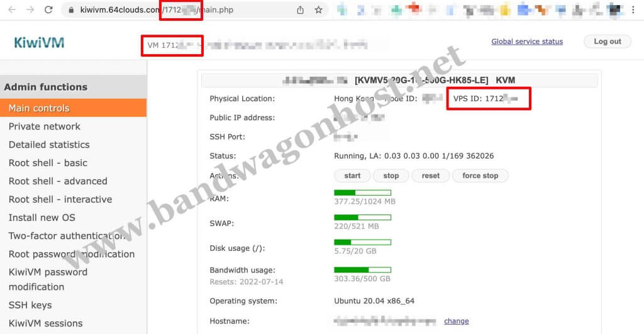Click the Ubuntu 20.04 x86_64 text
This screenshot has width=644, height=334.
pyautogui.click(x=374, y=301)
